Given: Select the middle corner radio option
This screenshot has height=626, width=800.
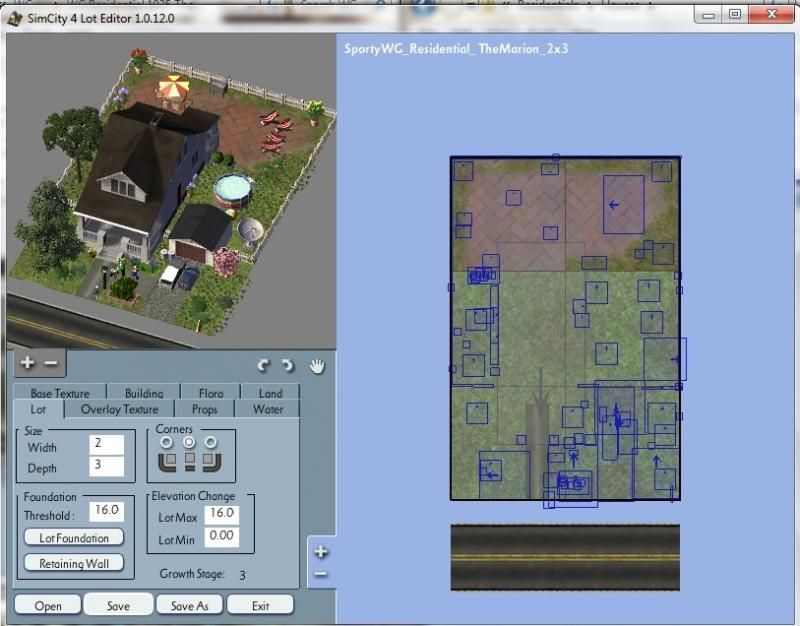Looking at the screenshot, I should coord(189,442).
